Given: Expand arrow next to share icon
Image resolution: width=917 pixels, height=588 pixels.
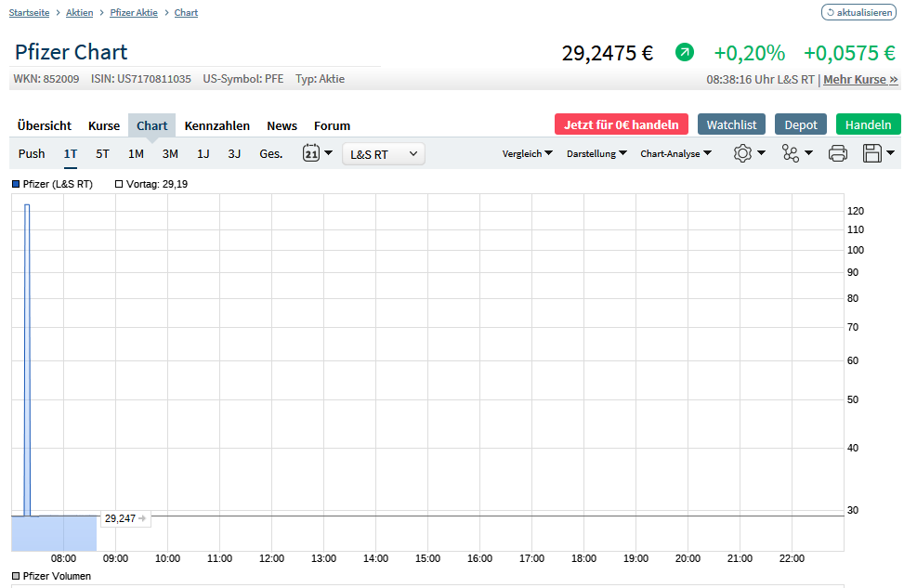Looking at the screenshot, I should (x=809, y=153).
